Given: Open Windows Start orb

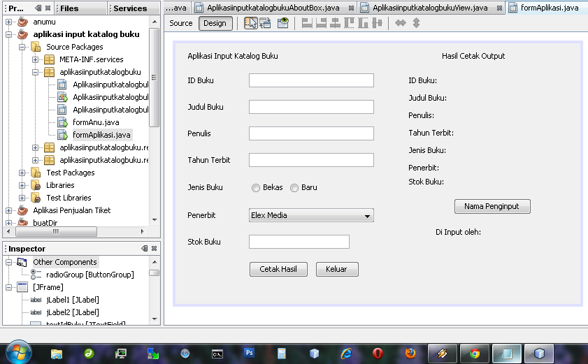Looking at the screenshot, I should [18, 352].
